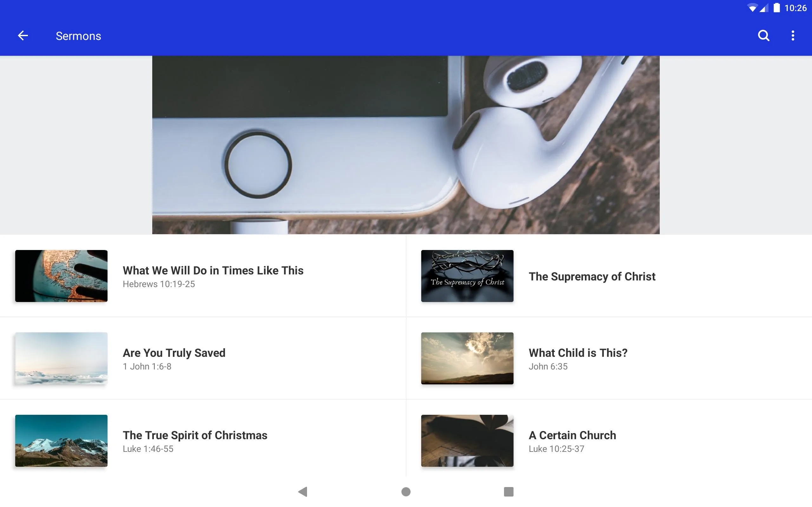Tap mountain image for 'The True Spirit of Christmas'
The image size is (812, 507).
point(61,440)
